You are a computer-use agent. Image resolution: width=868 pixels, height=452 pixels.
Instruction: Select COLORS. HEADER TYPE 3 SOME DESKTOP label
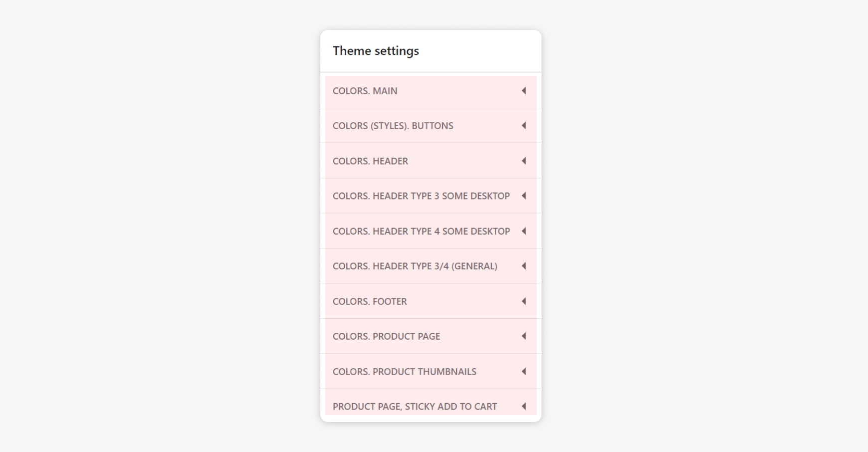(x=421, y=196)
